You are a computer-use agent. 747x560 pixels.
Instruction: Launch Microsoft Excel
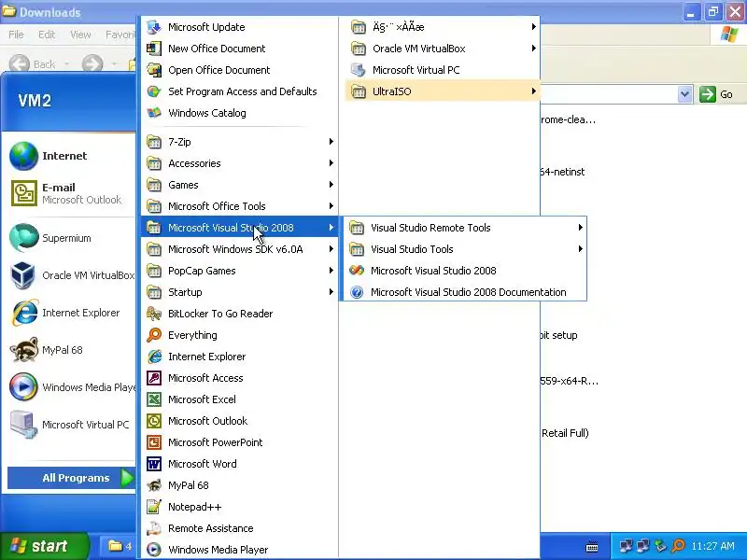(x=240, y=399)
